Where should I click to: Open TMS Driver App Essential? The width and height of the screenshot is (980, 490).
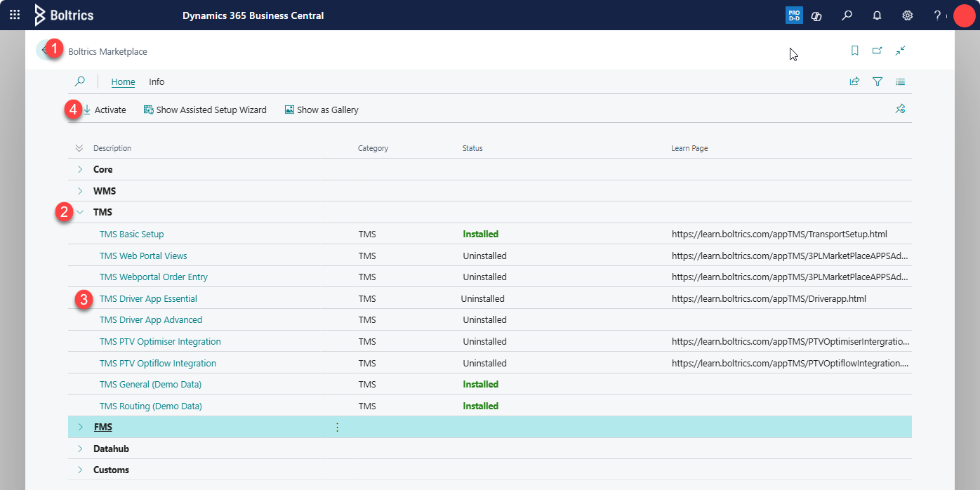[x=148, y=298]
